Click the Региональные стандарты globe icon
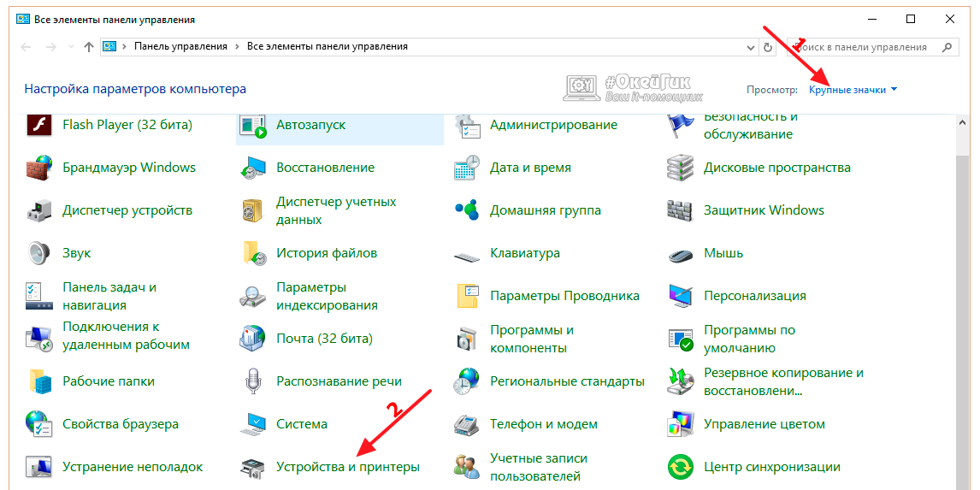This screenshot has height=490, width=980. (x=467, y=382)
